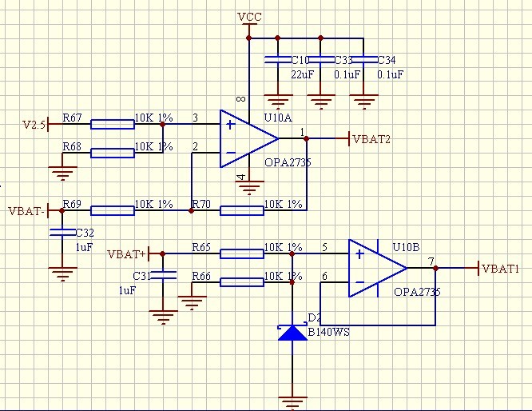Click pin number 2 of U10A

tap(196, 146)
